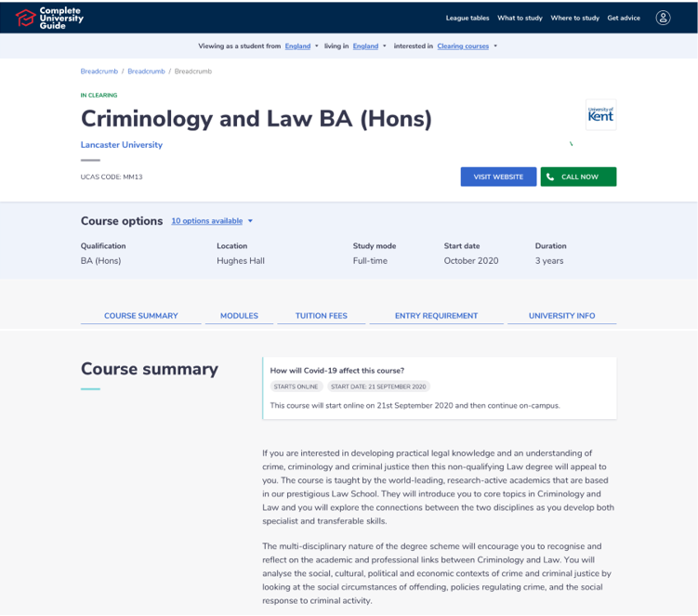Switch to the Course Summary tab
698x616 pixels.
(140, 316)
